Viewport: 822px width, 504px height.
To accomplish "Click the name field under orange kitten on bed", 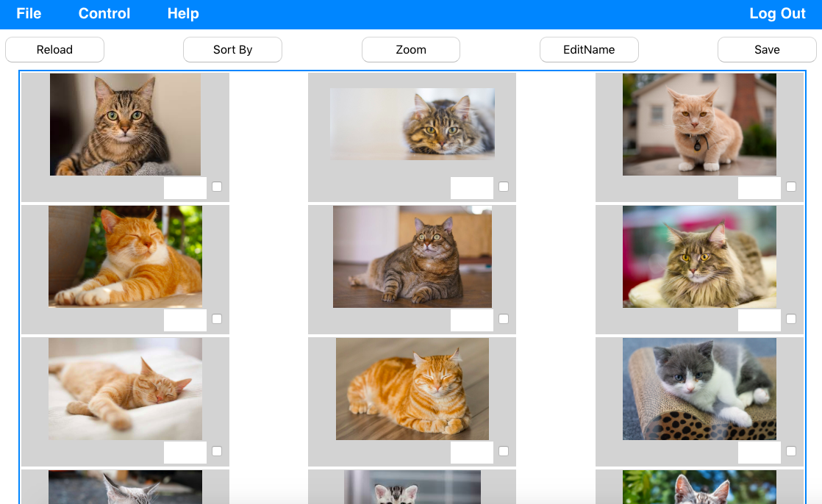I will tap(185, 453).
